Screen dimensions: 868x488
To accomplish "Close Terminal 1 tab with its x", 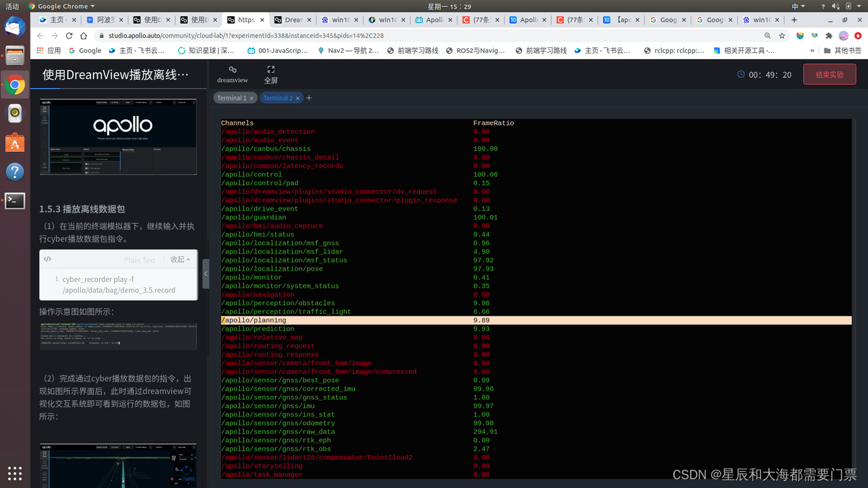I will click(x=252, y=98).
